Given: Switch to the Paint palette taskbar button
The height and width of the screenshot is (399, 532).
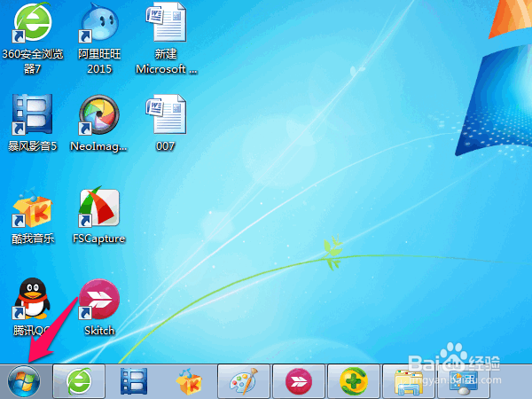Looking at the screenshot, I should pos(244,381).
